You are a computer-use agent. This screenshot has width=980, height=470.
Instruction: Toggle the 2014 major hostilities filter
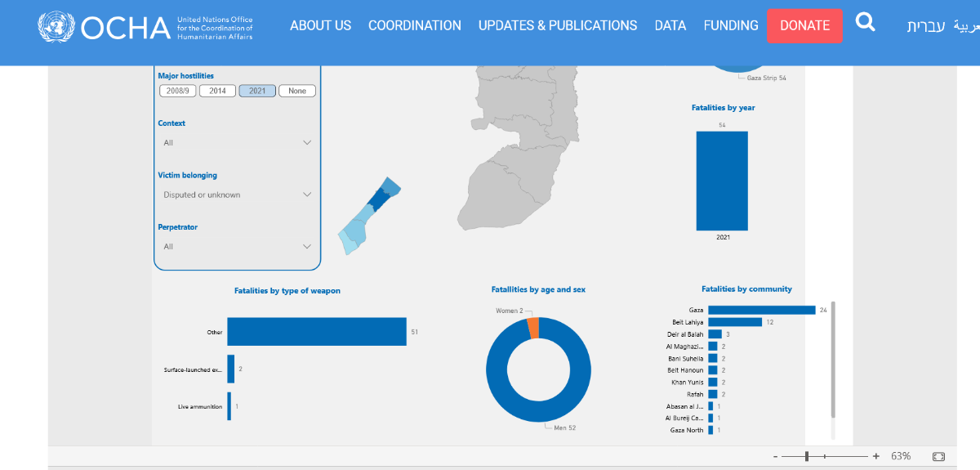tap(217, 91)
